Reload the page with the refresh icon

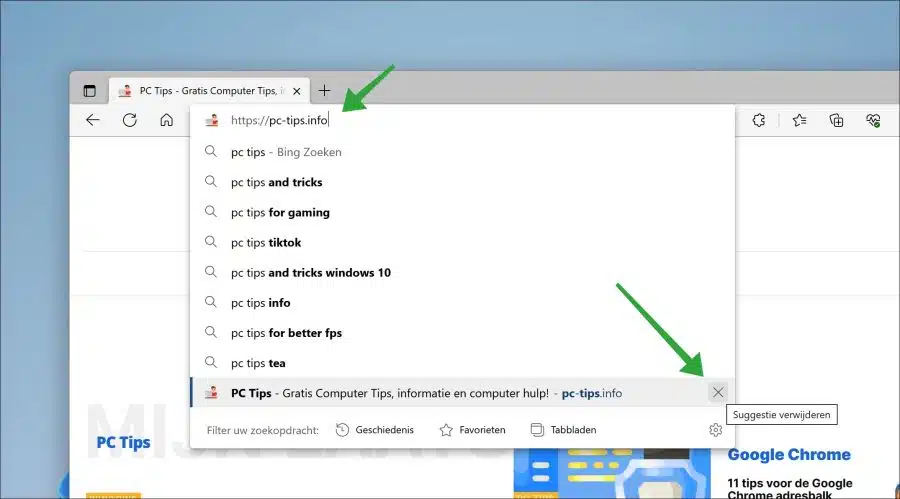point(130,120)
